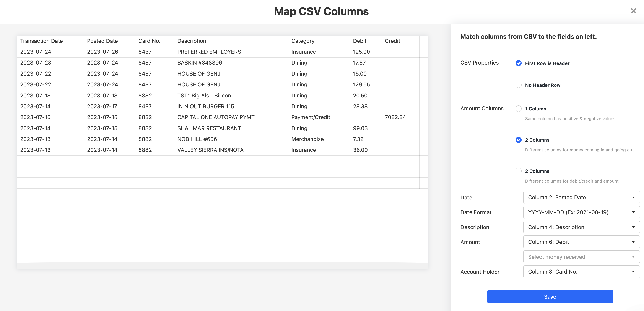Open the Date Format dropdown
This screenshot has height=311, width=644.
(581, 212)
